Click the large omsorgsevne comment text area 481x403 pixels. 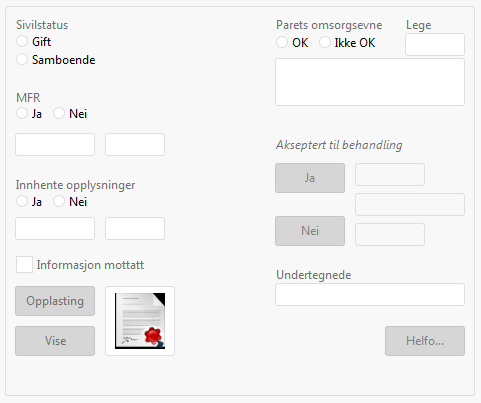tap(370, 82)
